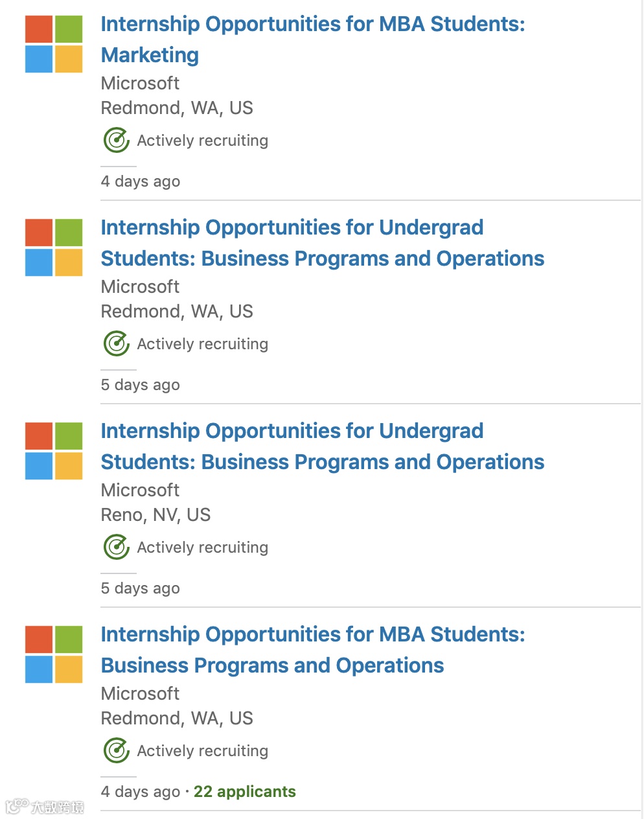Open Undergrad Business Programs internship title in Redmond
The height and width of the screenshot is (819, 644).
[x=322, y=243]
